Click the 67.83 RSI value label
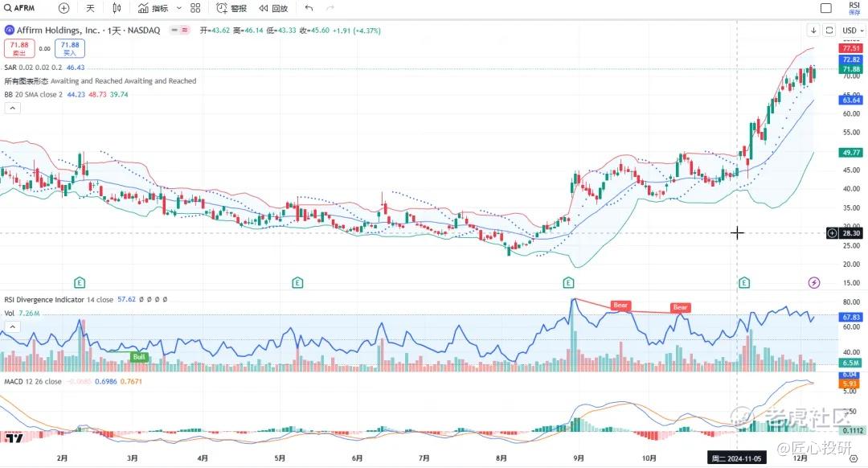The image size is (868, 468). pyautogui.click(x=851, y=318)
